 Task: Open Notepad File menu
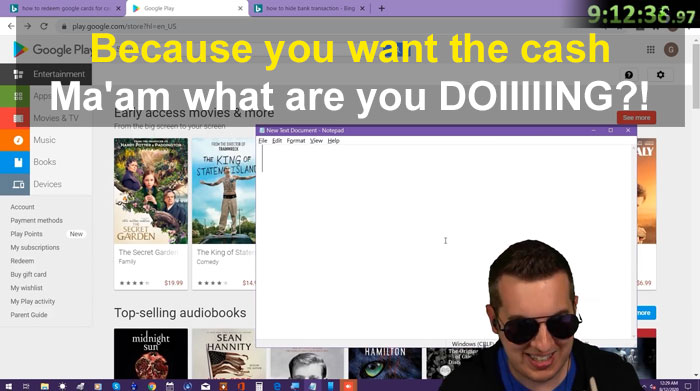263,141
